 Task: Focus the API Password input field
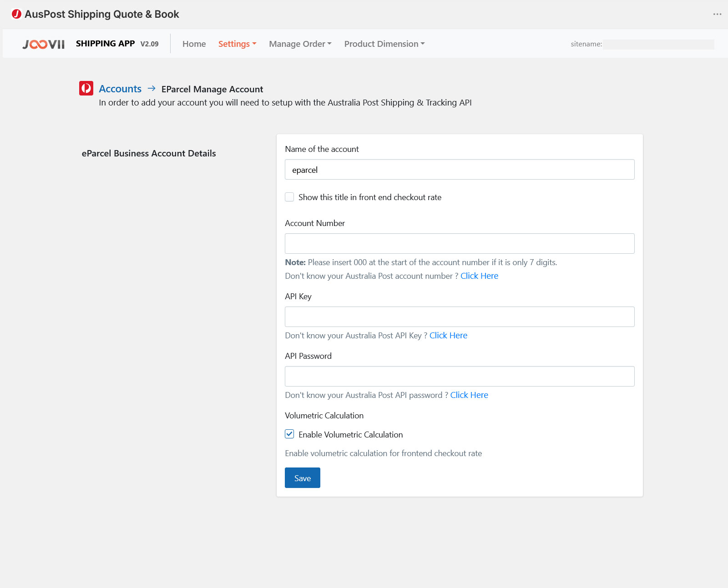(460, 377)
